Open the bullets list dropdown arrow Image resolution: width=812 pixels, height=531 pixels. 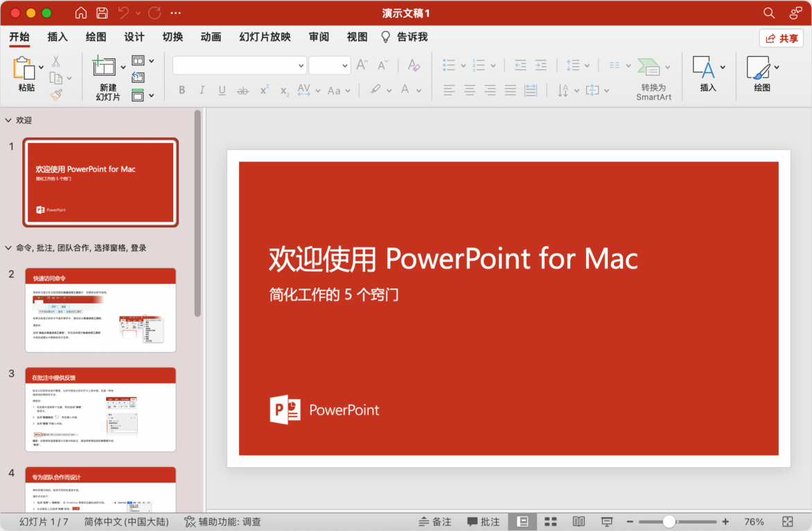pyautogui.click(x=463, y=66)
